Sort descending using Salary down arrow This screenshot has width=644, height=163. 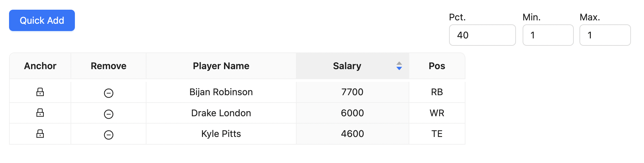tap(399, 68)
